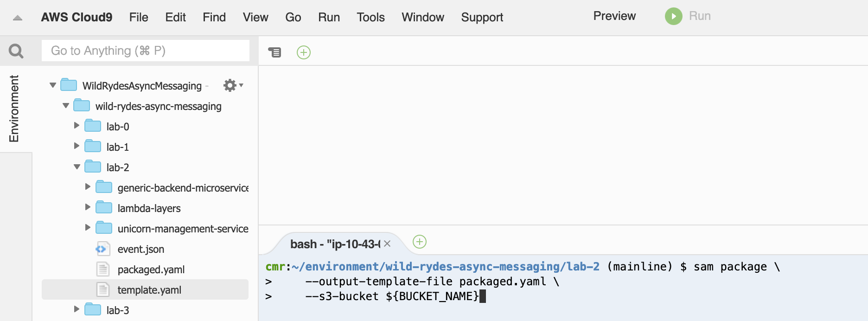Screen dimensions: 868x321
Task: Click the lab-0 folder icon
Action: (93, 126)
